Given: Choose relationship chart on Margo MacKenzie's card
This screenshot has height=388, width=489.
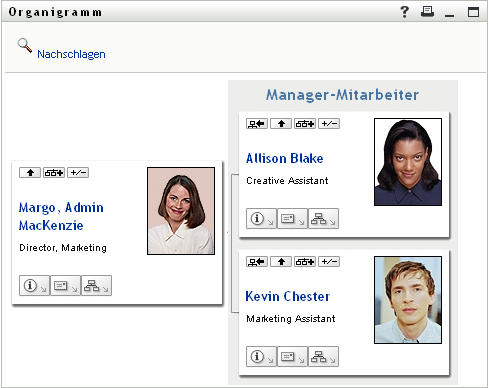Looking at the screenshot, I should coord(54,173).
